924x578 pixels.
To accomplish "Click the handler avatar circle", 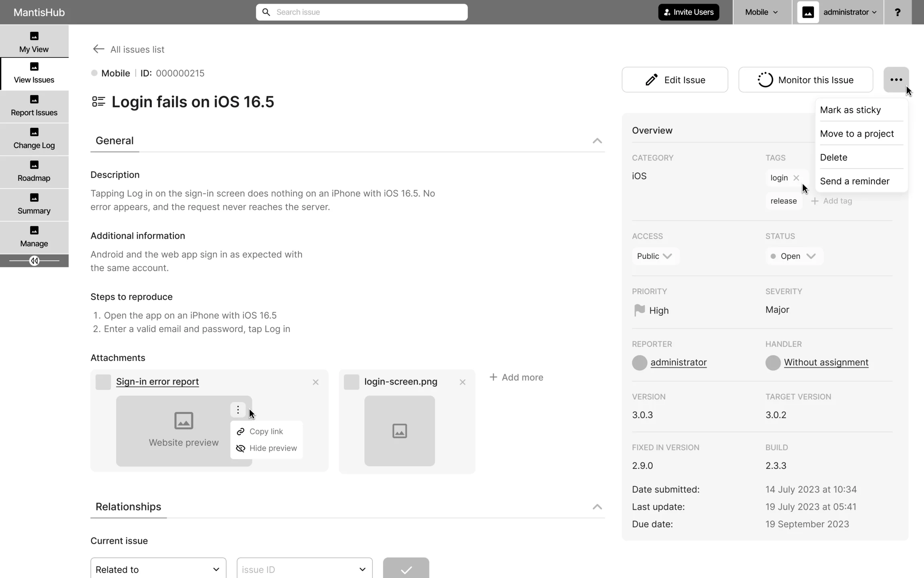I will [773, 363].
